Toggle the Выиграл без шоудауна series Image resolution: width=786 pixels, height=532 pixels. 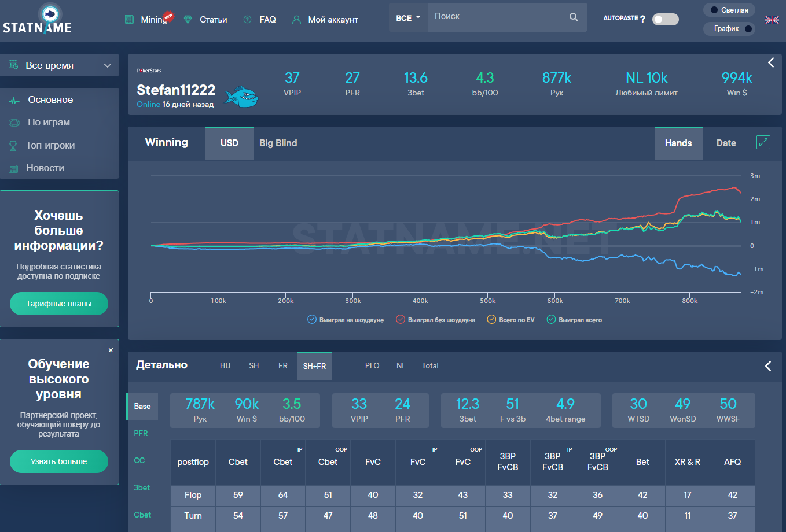(x=435, y=320)
